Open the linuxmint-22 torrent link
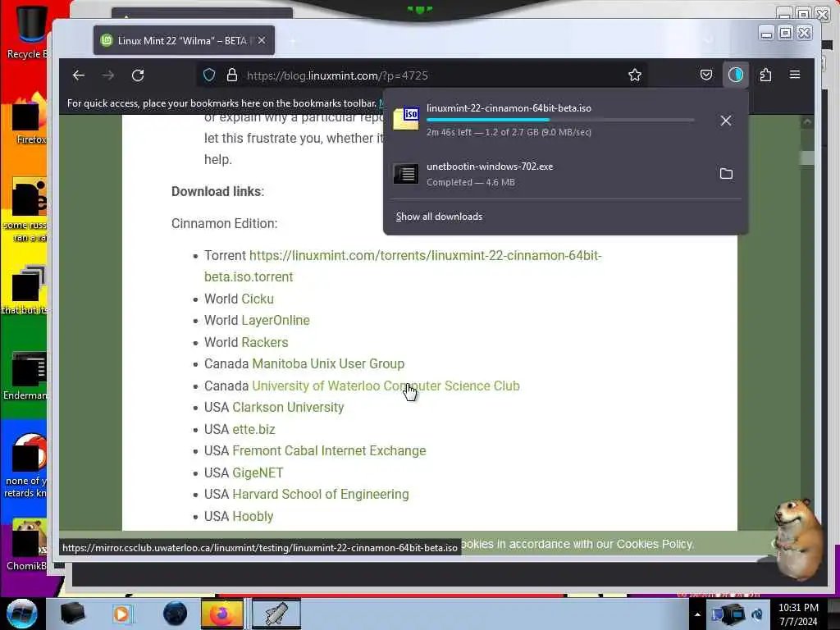Screen dimensions: 840x630 [403, 267]
